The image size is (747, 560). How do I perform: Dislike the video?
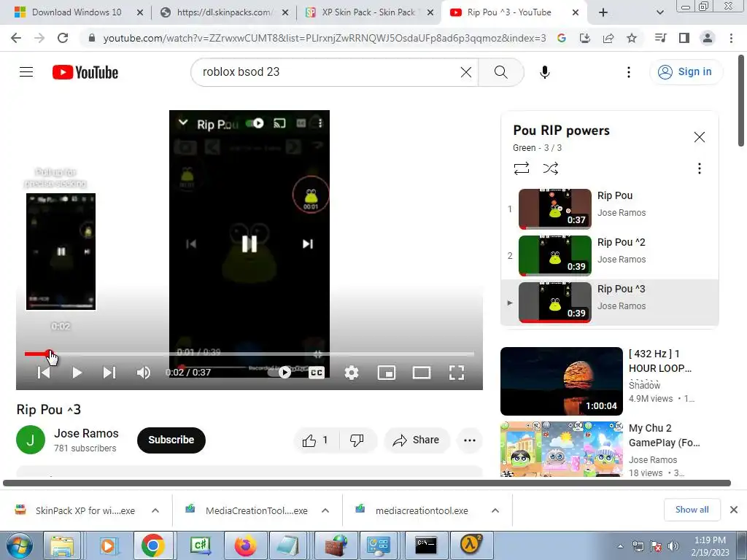pos(357,440)
